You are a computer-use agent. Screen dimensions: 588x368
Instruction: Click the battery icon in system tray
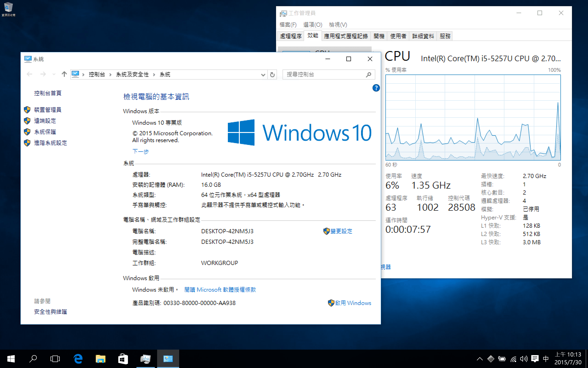(x=501, y=359)
